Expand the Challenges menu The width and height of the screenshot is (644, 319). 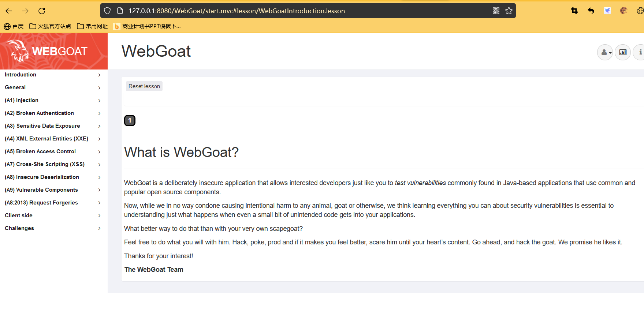(x=52, y=228)
